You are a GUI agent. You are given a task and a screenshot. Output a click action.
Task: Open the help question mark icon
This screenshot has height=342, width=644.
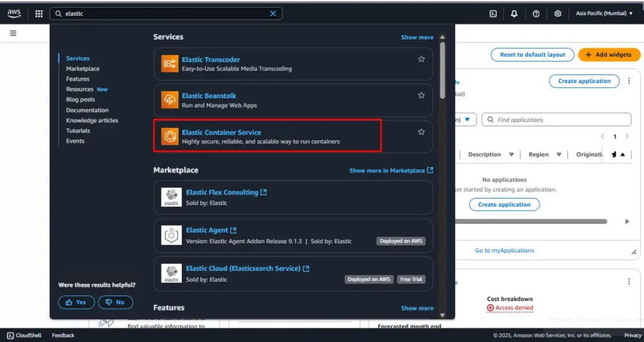click(x=536, y=14)
